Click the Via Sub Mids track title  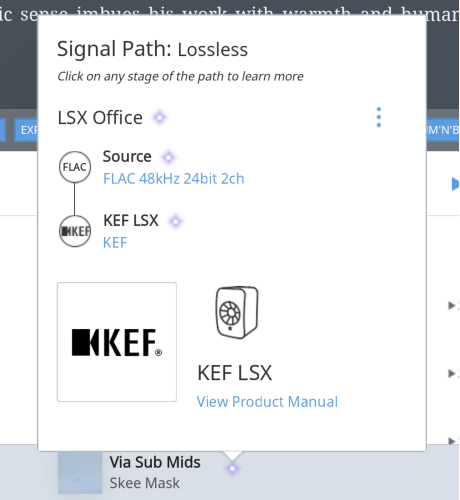coord(155,462)
